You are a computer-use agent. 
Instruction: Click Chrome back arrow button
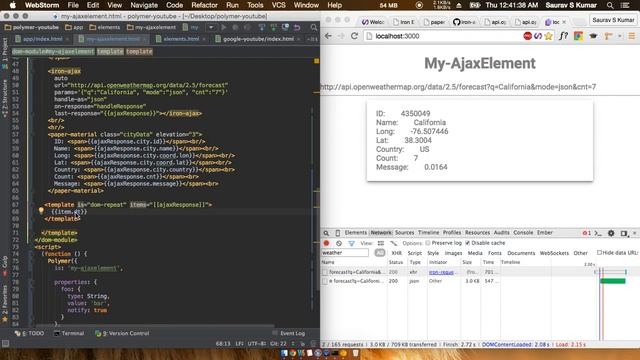pos(328,36)
